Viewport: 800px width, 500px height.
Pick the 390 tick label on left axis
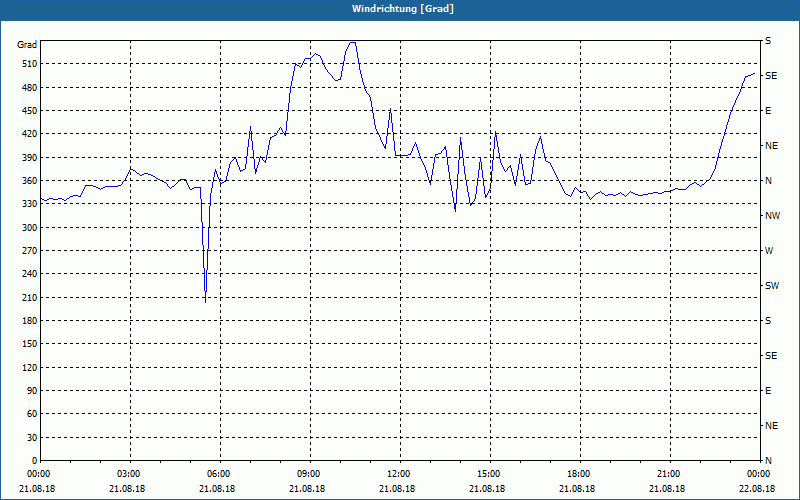[30, 158]
